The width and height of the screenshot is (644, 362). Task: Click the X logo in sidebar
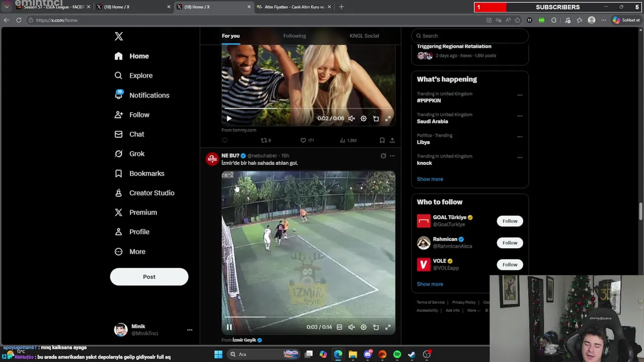119,36
